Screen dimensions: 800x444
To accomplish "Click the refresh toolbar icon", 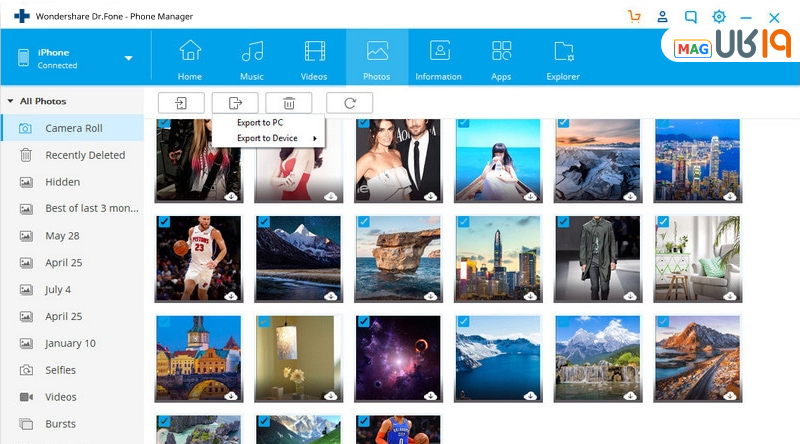I will tap(349, 103).
